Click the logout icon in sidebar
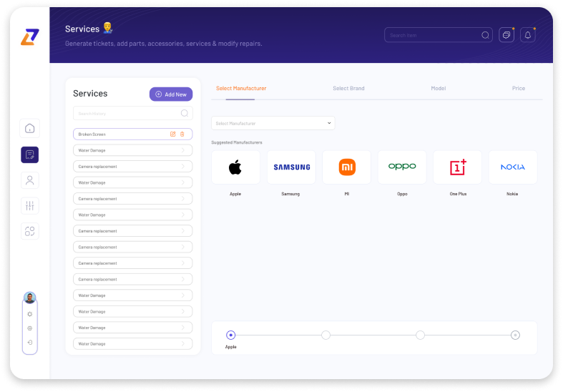 [30, 342]
